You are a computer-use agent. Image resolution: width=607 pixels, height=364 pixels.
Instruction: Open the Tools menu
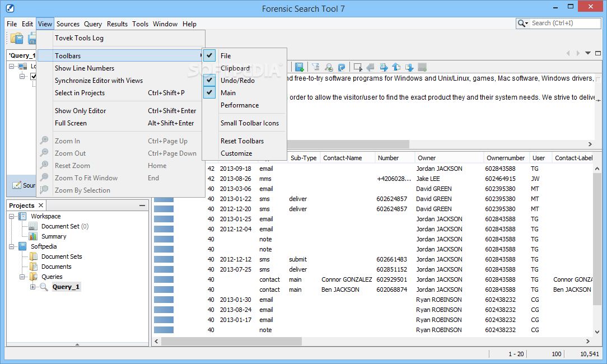(x=140, y=24)
